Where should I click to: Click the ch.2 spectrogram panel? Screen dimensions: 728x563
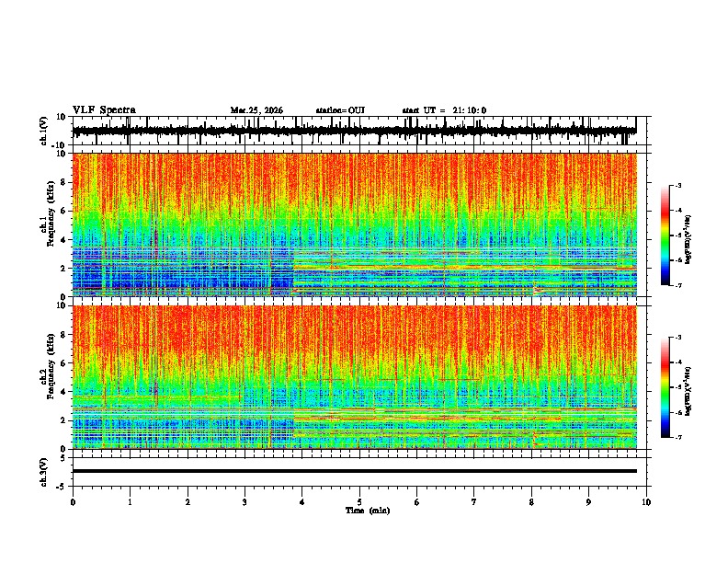[x=355, y=377]
